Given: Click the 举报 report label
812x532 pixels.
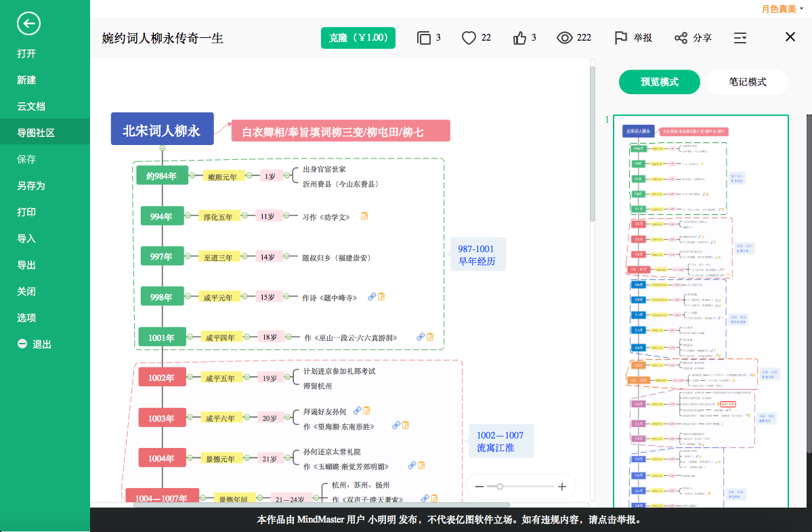Looking at the screenshot, I should point(643,38).
